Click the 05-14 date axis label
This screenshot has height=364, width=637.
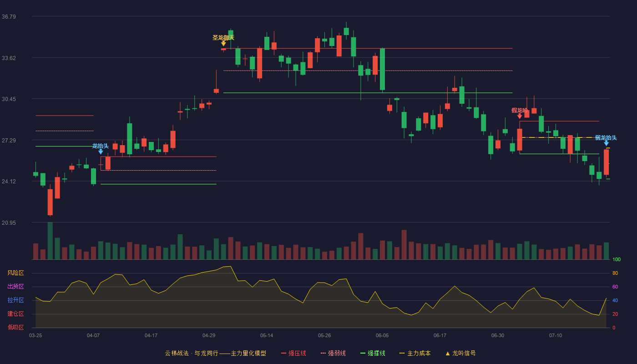tap(267, 335)
